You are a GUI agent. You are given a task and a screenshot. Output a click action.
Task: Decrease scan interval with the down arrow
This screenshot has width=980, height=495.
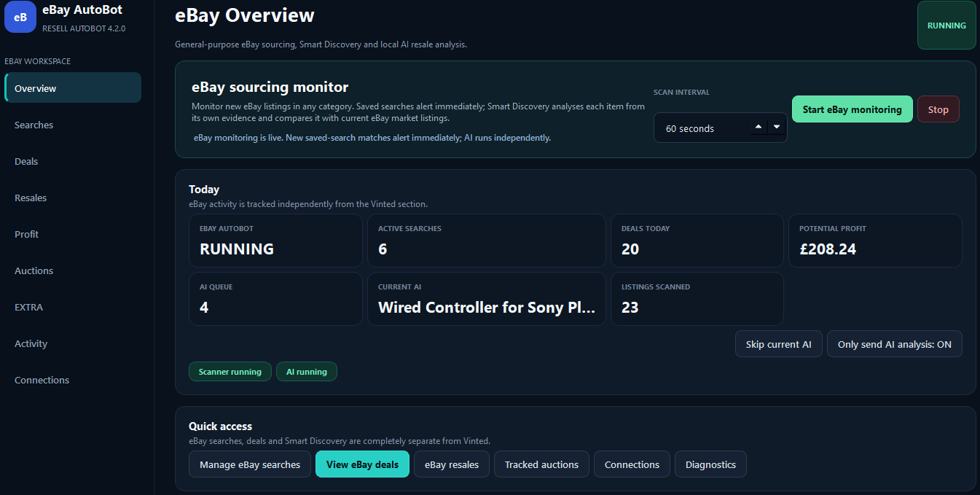[777, 127]
